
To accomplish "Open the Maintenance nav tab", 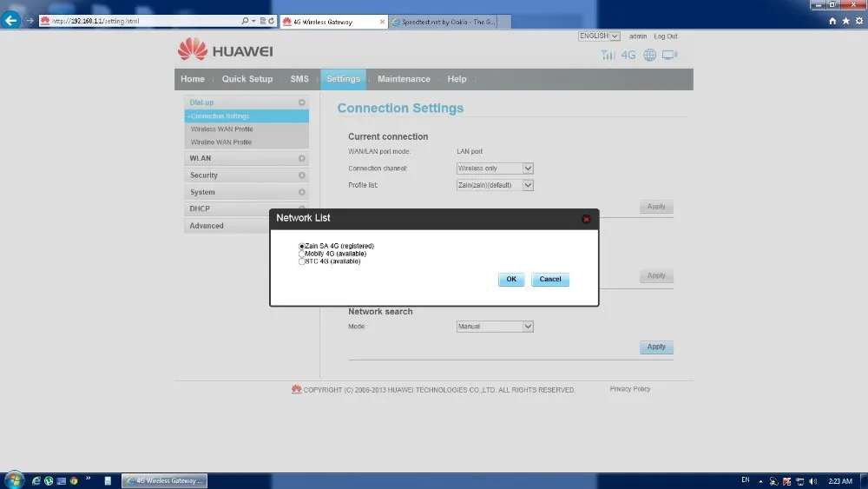I will 404,79.
